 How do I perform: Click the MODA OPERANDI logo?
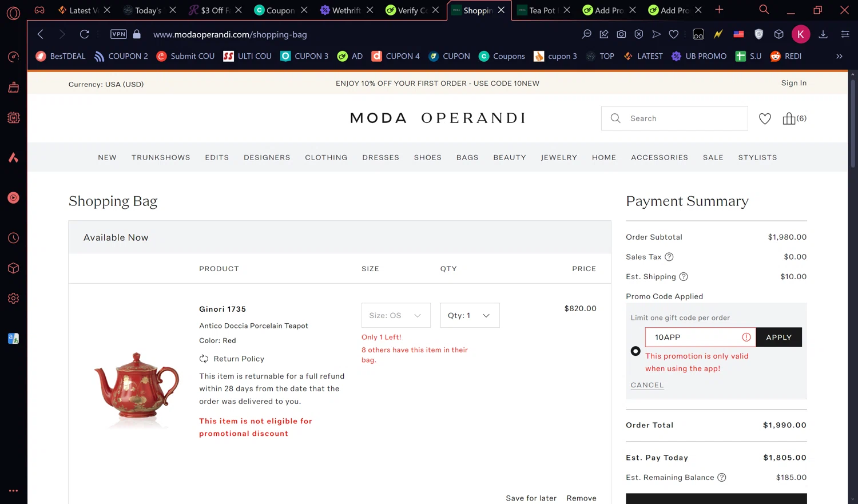click(438, 118)
